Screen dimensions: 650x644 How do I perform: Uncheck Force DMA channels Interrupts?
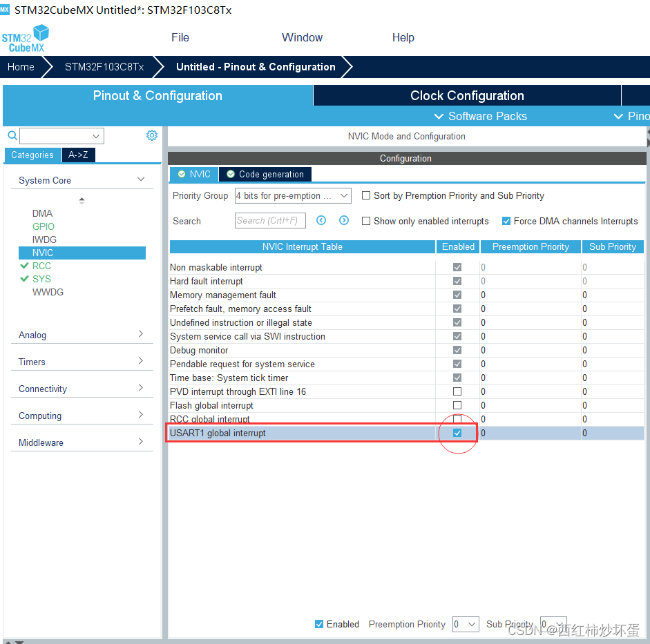click(x=506, y=221)
